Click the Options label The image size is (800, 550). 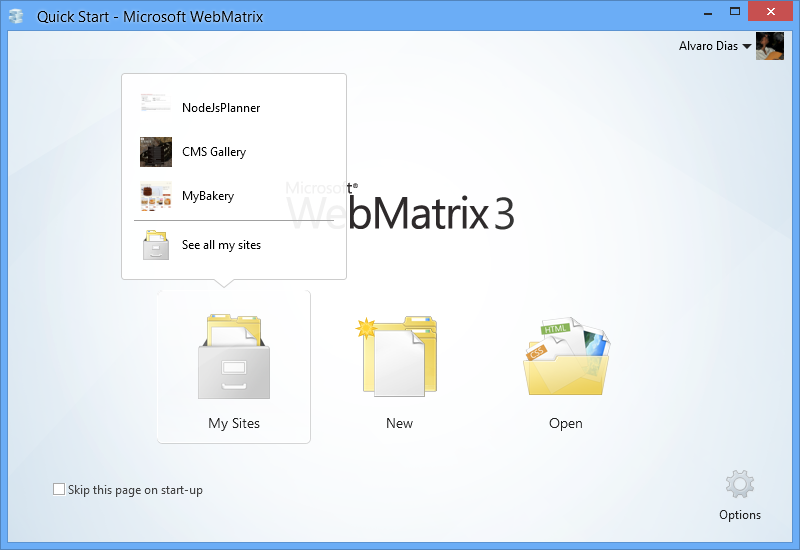[x=740, y=515]
